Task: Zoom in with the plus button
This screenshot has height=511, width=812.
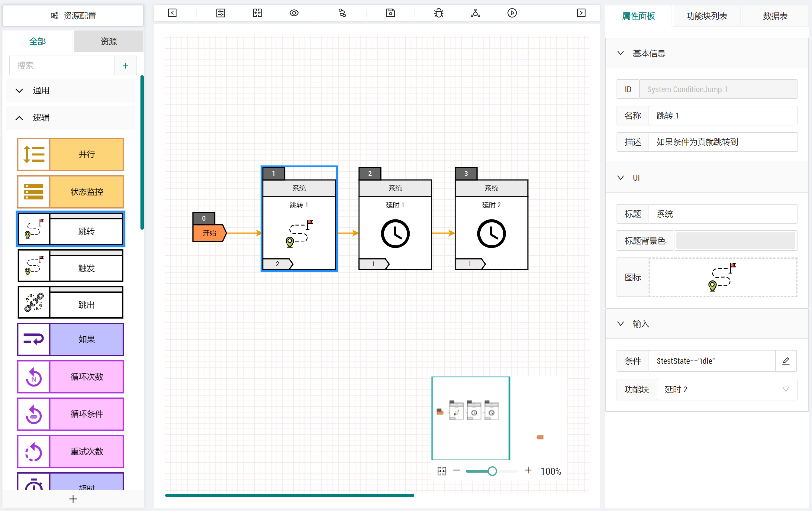Action: pyautogui.click(x=528, y=471)
